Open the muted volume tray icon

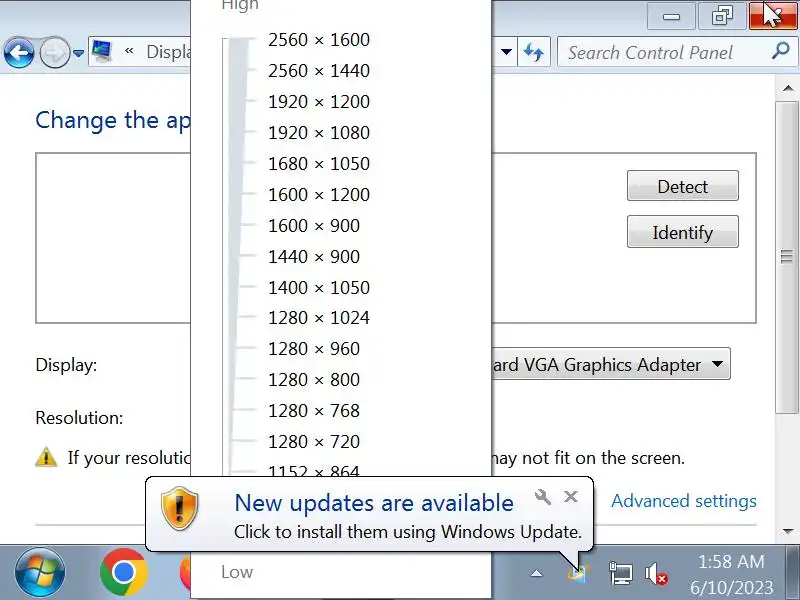(x=656, y=574)
